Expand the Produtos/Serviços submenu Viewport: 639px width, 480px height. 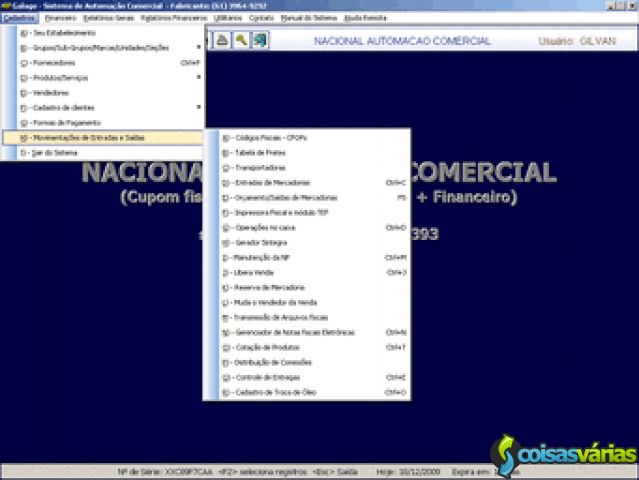103,78
